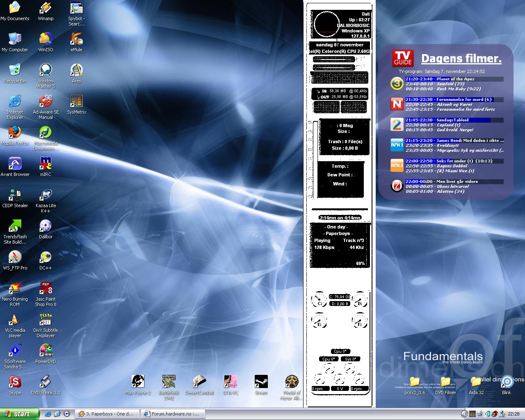Launch Spybot Search & Destroy shortcut

point(76,14)
